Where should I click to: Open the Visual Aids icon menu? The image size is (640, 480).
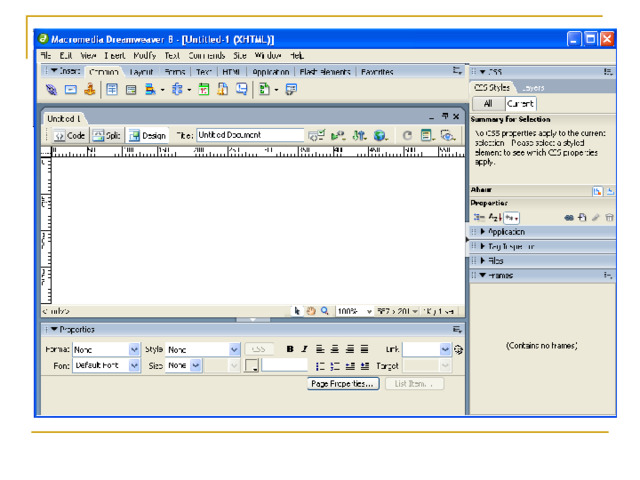(448, 135)
